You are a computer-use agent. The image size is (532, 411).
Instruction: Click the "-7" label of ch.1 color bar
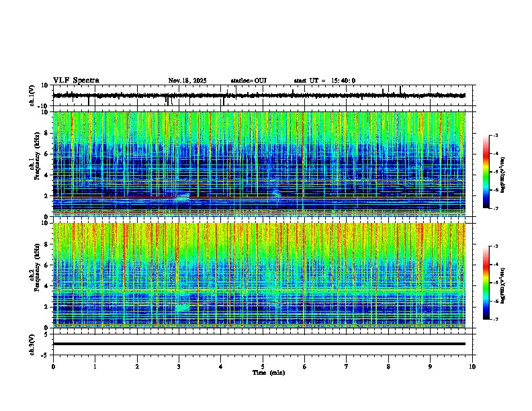click(x=495, y=208)
